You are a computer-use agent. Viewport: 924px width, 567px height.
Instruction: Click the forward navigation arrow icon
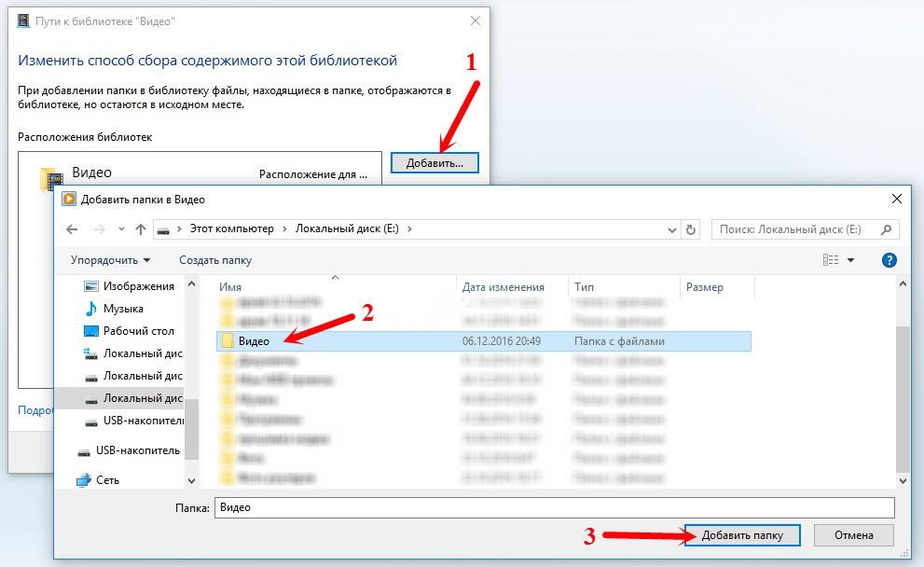click(100, 229)
